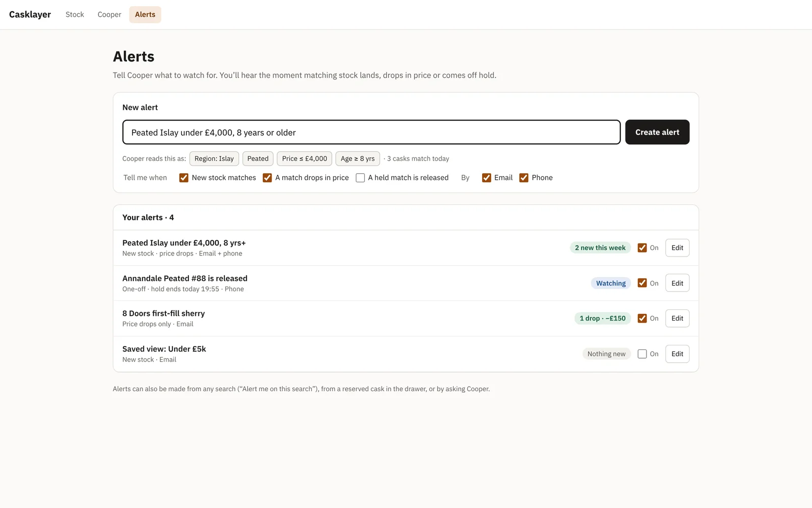Click Price drops only · Email text
Screen dimensions: 812x508
click(158, 324)
